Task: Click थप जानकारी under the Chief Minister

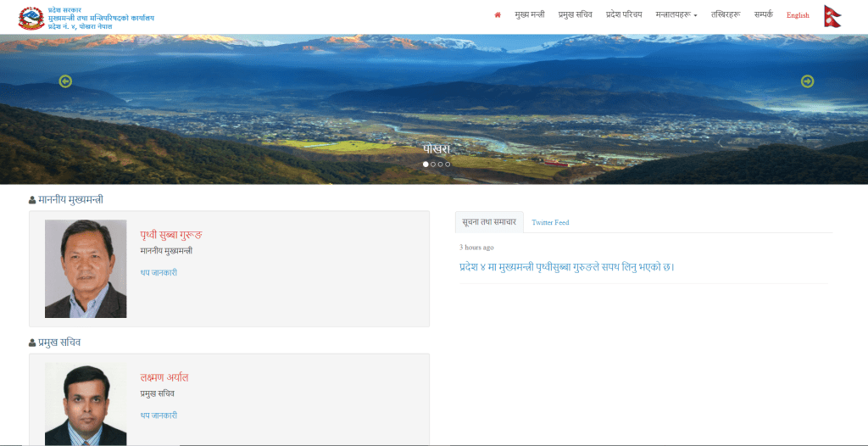Action: 159,272
